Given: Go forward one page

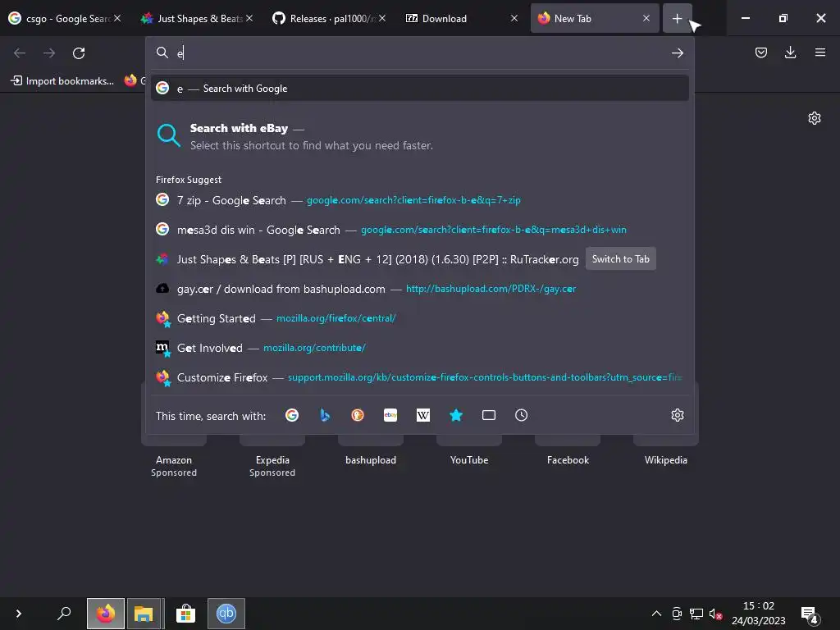Looking at the screenshot, I should coord(49,53).
